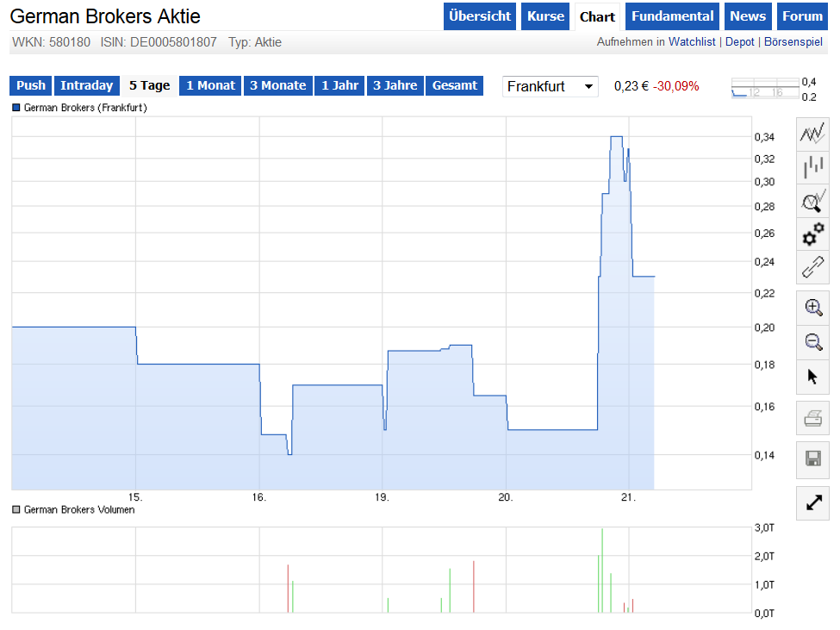Screen dimensions: 840x630
Task: Go to the Forum tab
Action: pos(802,16)
